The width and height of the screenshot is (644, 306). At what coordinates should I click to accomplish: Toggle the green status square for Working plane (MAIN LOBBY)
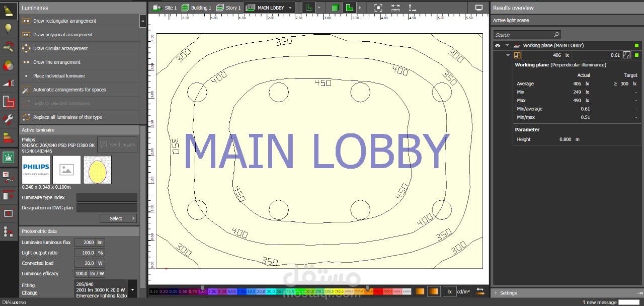click(x=636, y=45)
